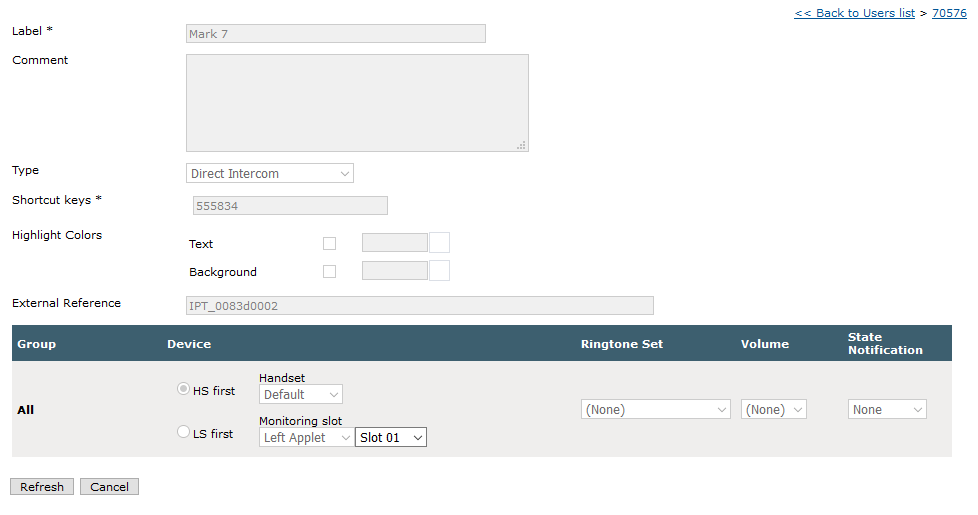
Task: Open the Type dropdown showing Direct Intercom
Action: (x=269, y=173)
